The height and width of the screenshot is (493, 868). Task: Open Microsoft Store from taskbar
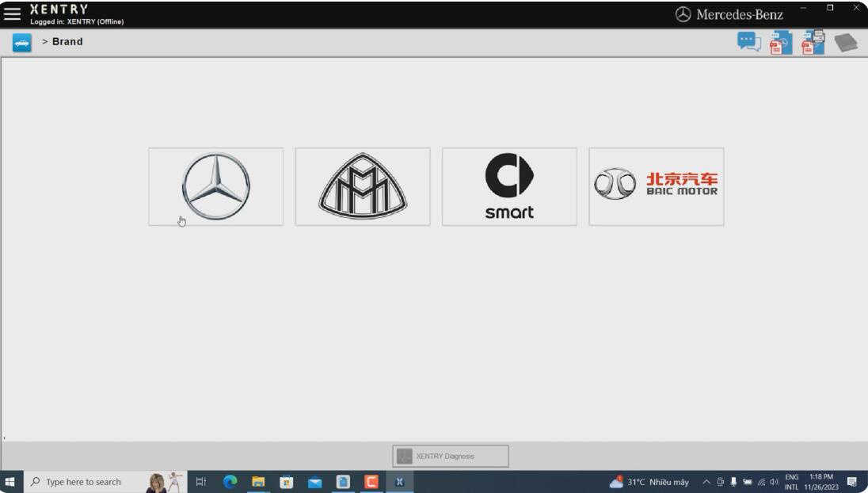pyautogui.click(x=286, y=482)
